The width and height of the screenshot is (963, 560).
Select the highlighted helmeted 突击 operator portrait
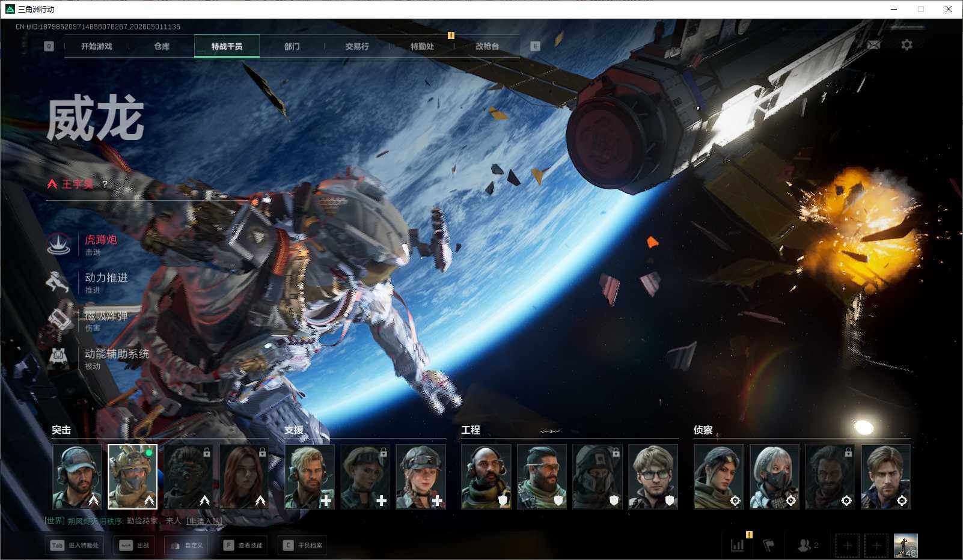132,476
